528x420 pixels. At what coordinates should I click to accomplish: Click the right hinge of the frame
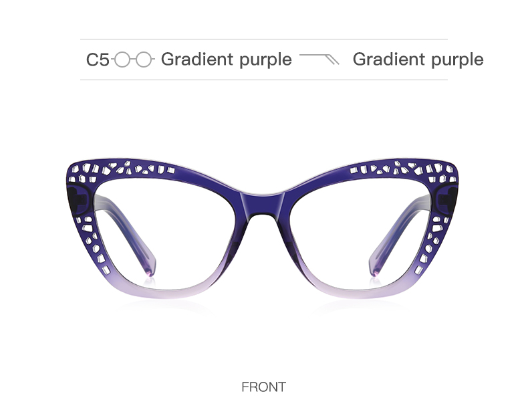446,201
